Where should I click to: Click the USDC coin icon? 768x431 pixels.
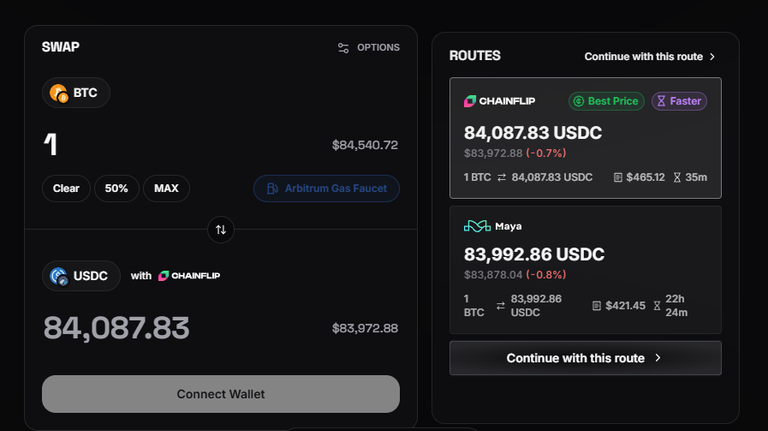[59, 276]
